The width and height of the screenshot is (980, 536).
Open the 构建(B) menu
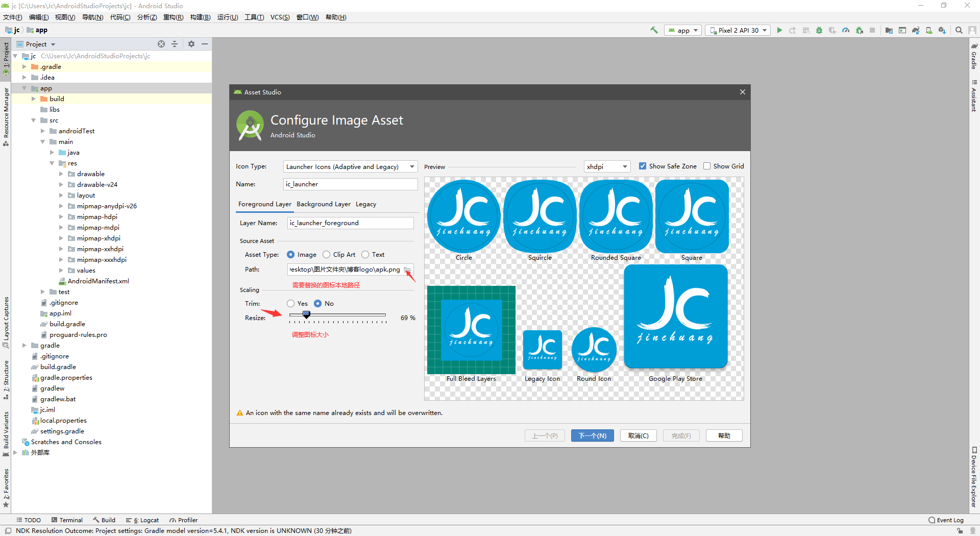click(200, 17)
